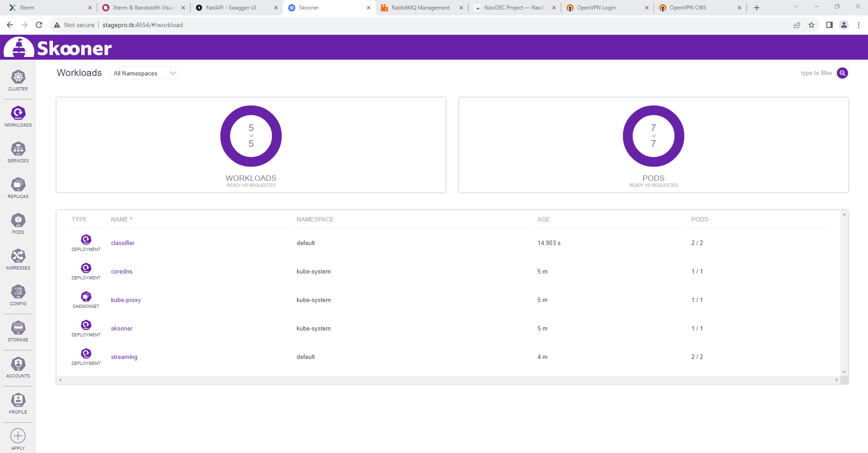Image resolution: width=868 pixels, height=453 pixels.
Task: Click the 4 m age value
Action: click(542, 357)
